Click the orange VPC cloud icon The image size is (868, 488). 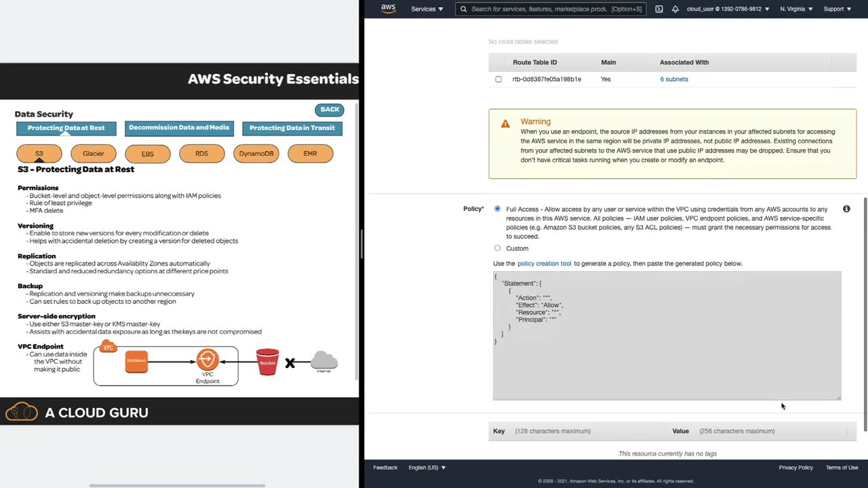point(108,347)
